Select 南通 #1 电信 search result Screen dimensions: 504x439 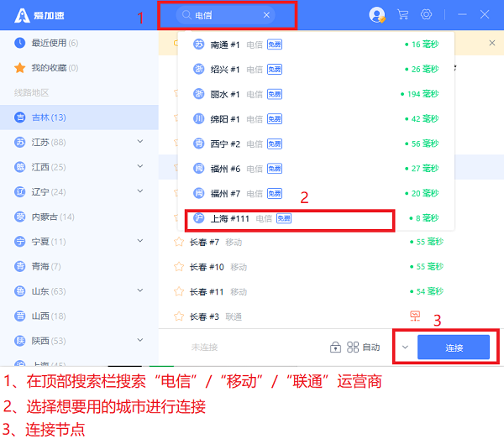pos(316,44)
